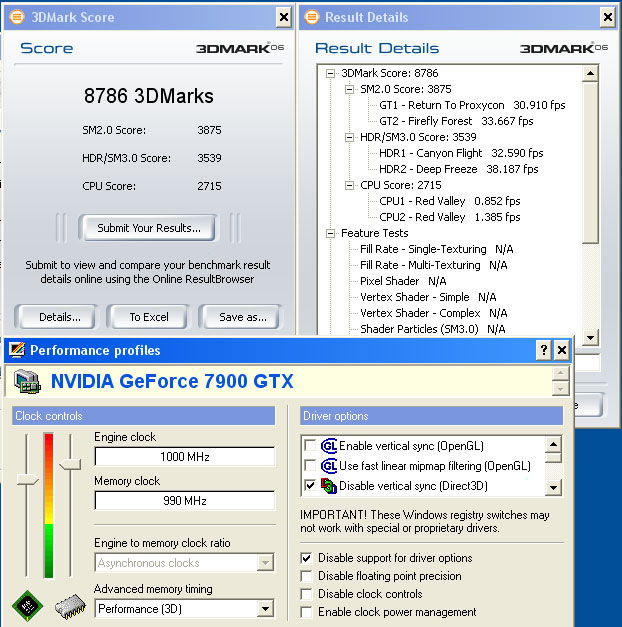The height and width of the screenshot is (627, 622).
Task: Collapse the Feature Tests tree node
Action: pyautogui.click(x=331, y=233)
